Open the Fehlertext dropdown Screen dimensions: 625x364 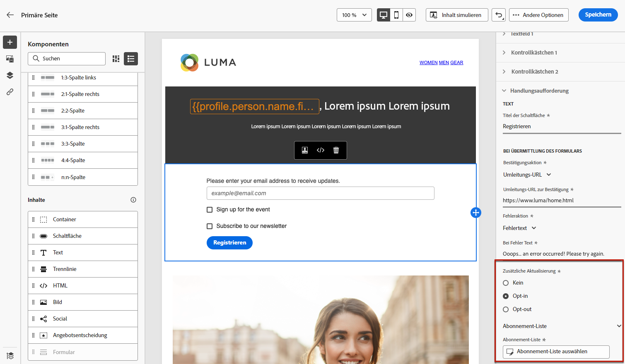(x=520, y=228)
